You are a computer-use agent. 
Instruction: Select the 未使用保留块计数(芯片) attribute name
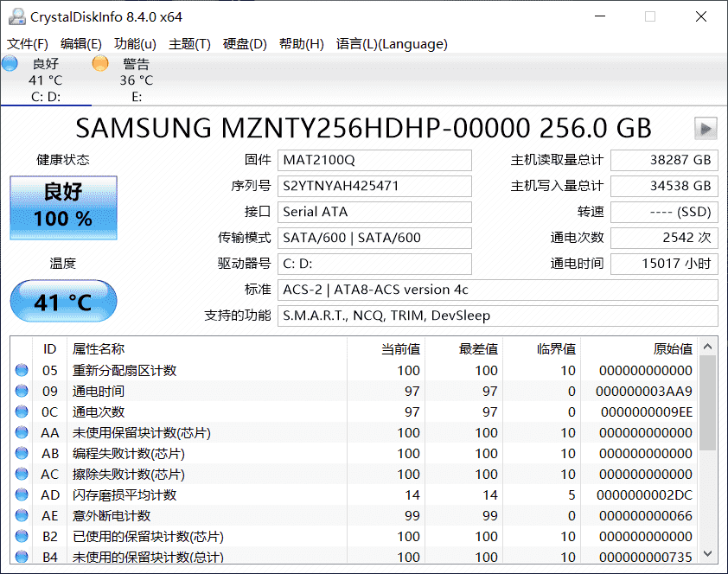pos(142,432)
